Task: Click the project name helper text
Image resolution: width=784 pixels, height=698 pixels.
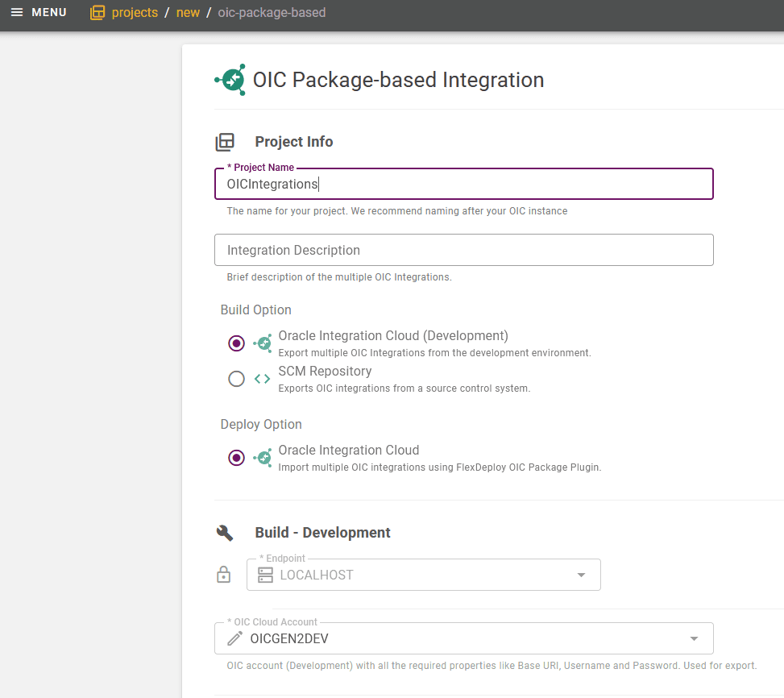Action: (397, 211)
